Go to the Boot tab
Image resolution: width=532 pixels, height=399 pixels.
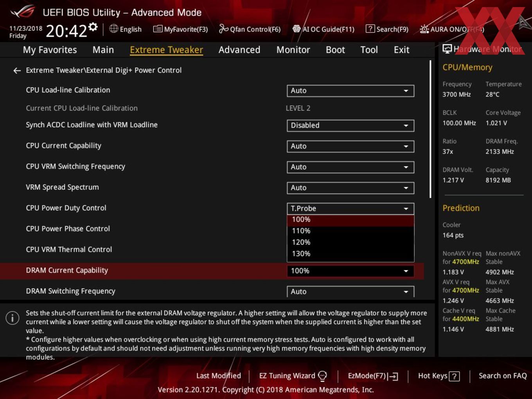pos(335,50)
